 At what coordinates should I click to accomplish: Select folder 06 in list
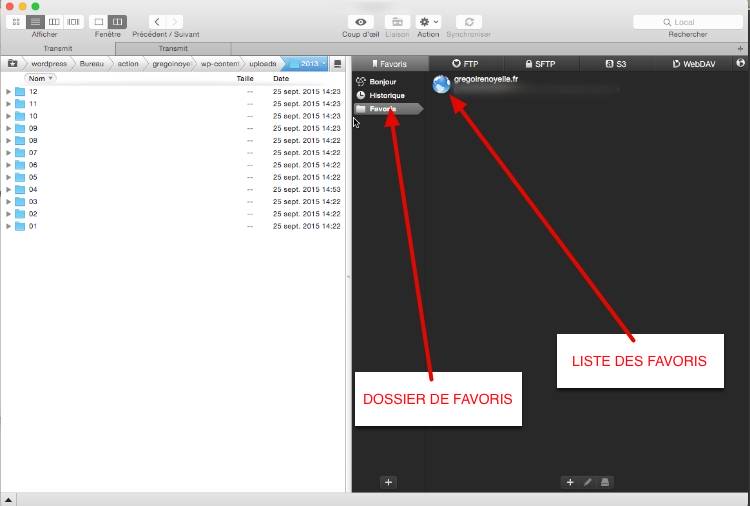[x=172, y=165]
